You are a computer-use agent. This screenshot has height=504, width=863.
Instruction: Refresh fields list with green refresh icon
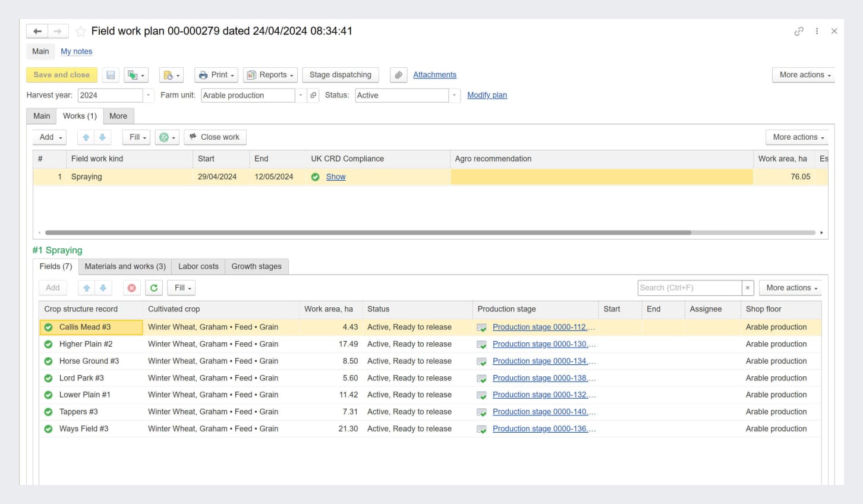(154, 288)
